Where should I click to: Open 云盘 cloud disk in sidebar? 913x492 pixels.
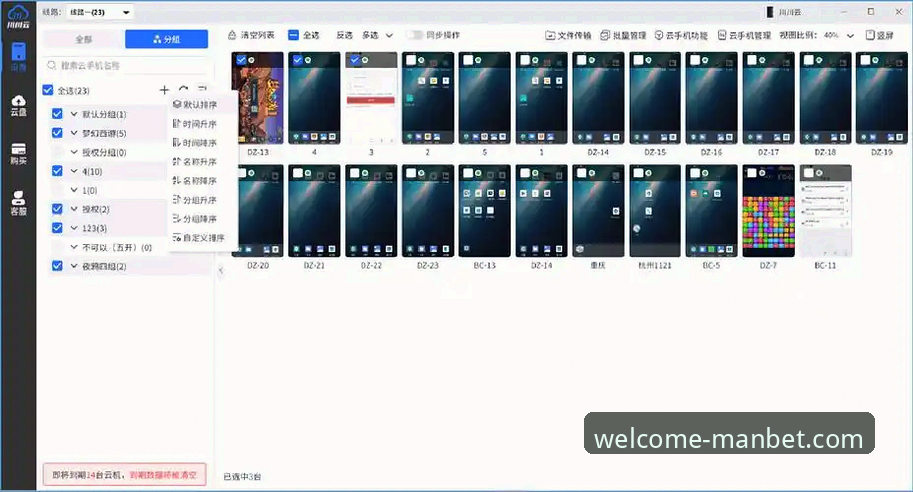tap(18, 105)
